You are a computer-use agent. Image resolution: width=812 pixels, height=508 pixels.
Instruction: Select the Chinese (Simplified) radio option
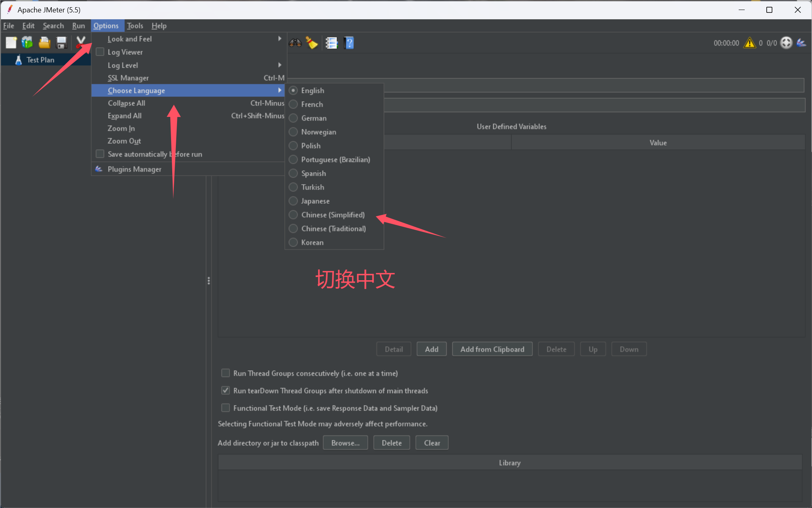(x=293, y=215)
